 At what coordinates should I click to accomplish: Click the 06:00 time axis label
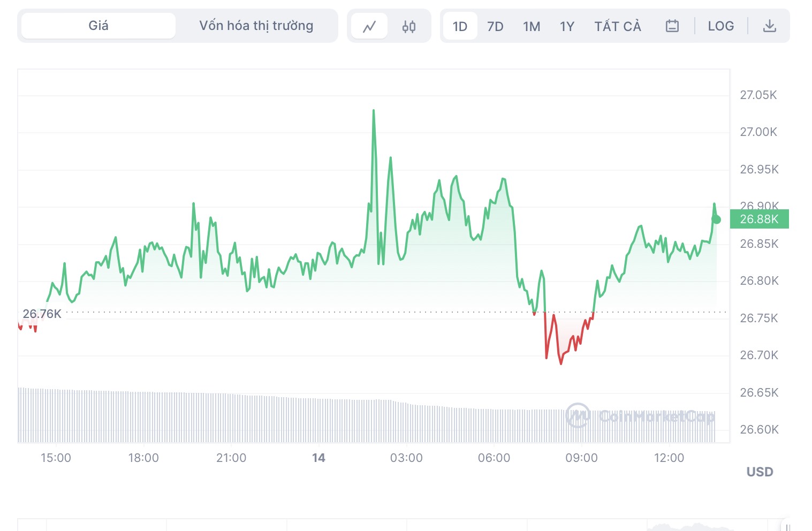click(494, 458)
